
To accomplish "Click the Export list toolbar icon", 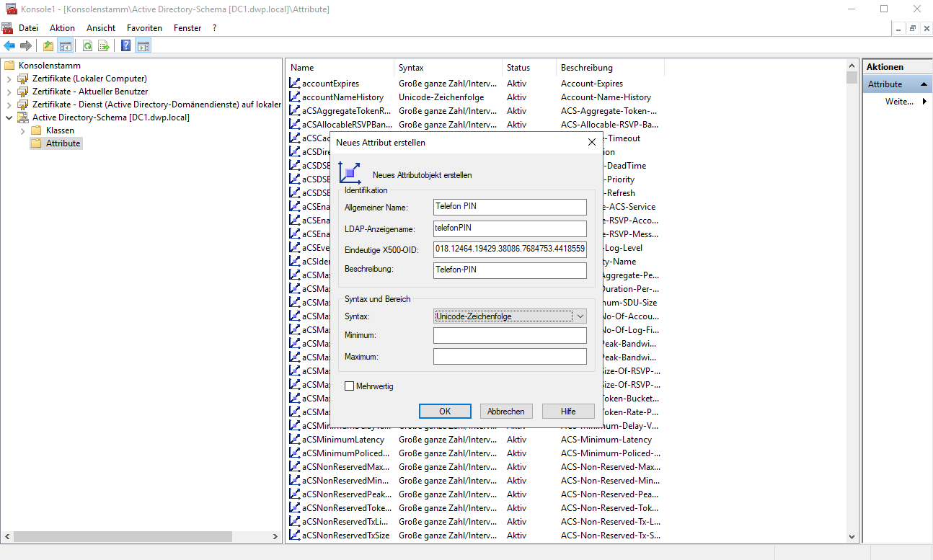I will [104, 46].
